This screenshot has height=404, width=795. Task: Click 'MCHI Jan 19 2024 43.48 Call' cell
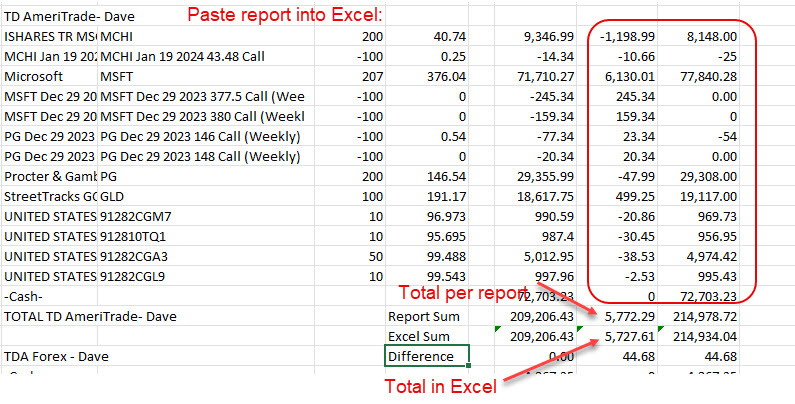coord(206,56)
